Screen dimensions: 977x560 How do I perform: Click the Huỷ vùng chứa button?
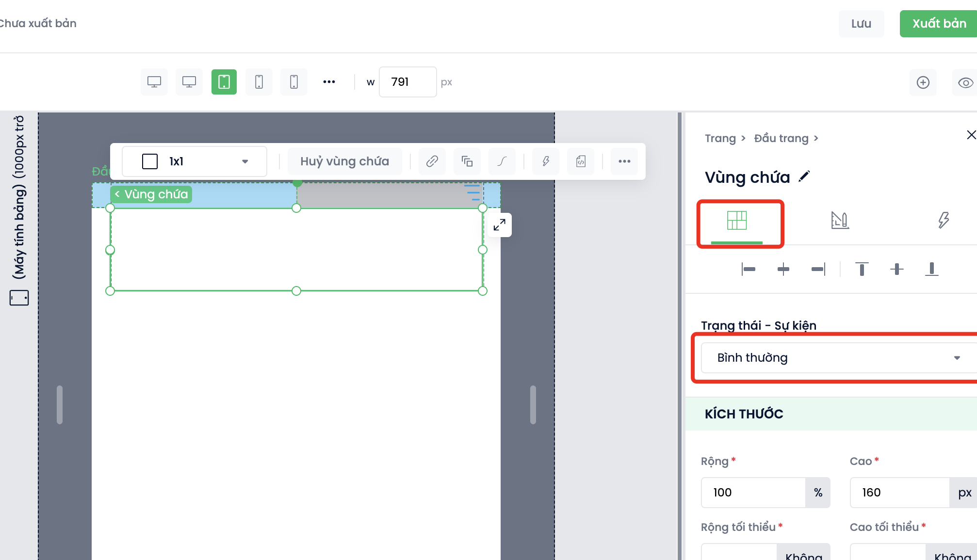click(344, 161)
